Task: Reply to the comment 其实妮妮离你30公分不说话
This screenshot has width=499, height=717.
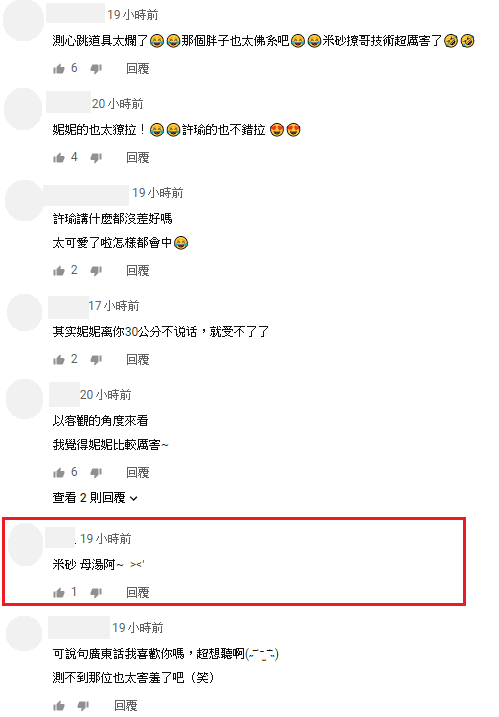Action: coord(138,359)
